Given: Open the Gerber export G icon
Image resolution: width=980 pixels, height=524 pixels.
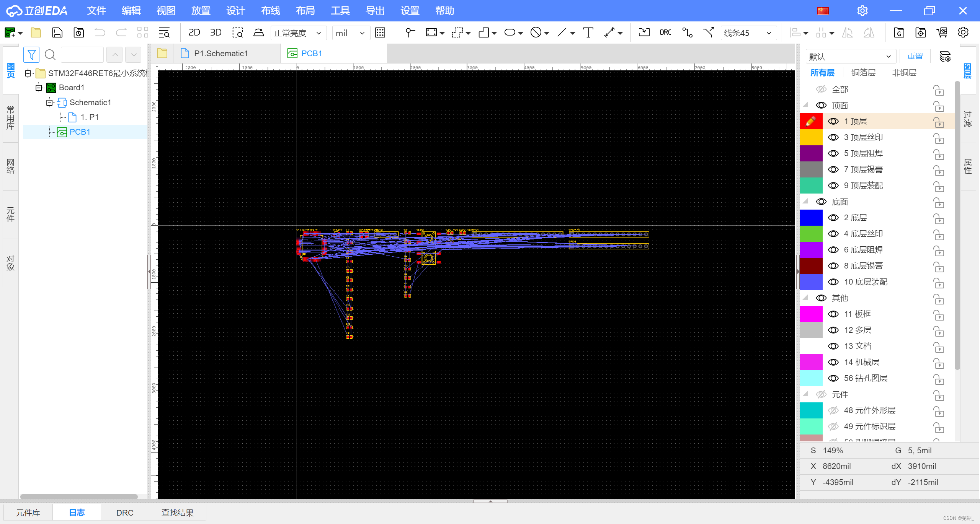Looking at the screenshot, I should point(899,33).
